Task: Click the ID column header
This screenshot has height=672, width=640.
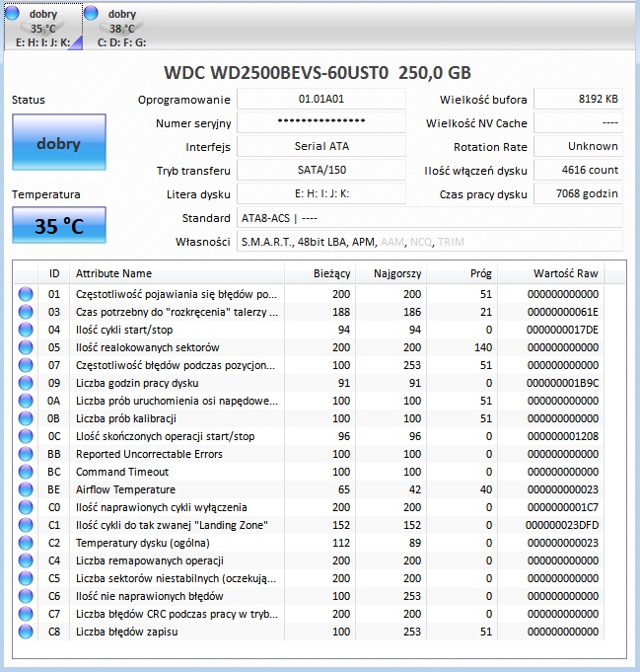Action: (54, 273)
